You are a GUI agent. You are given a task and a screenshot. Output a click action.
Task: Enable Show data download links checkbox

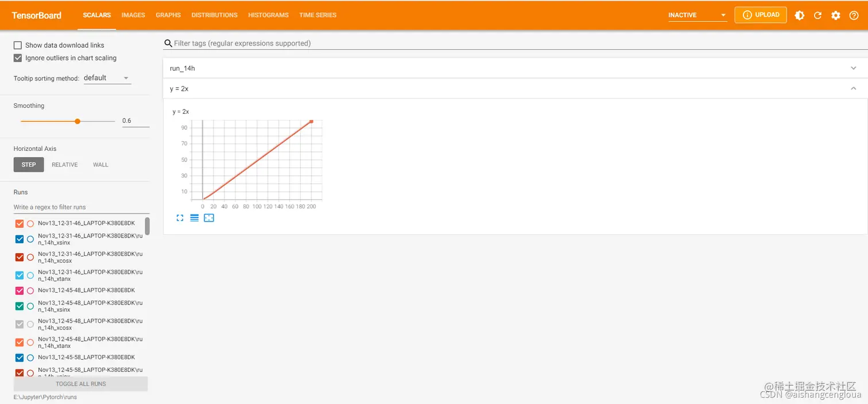point(18,45)
